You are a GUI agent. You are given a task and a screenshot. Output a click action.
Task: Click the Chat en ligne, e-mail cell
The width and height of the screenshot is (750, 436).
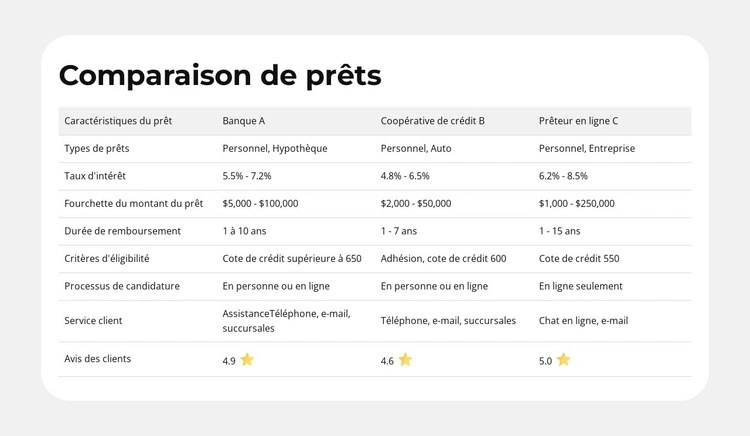coord(583,321)
